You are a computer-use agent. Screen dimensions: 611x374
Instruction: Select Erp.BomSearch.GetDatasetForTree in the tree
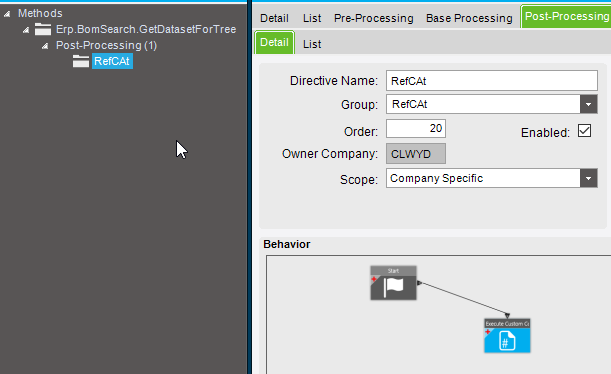(146, 29)
